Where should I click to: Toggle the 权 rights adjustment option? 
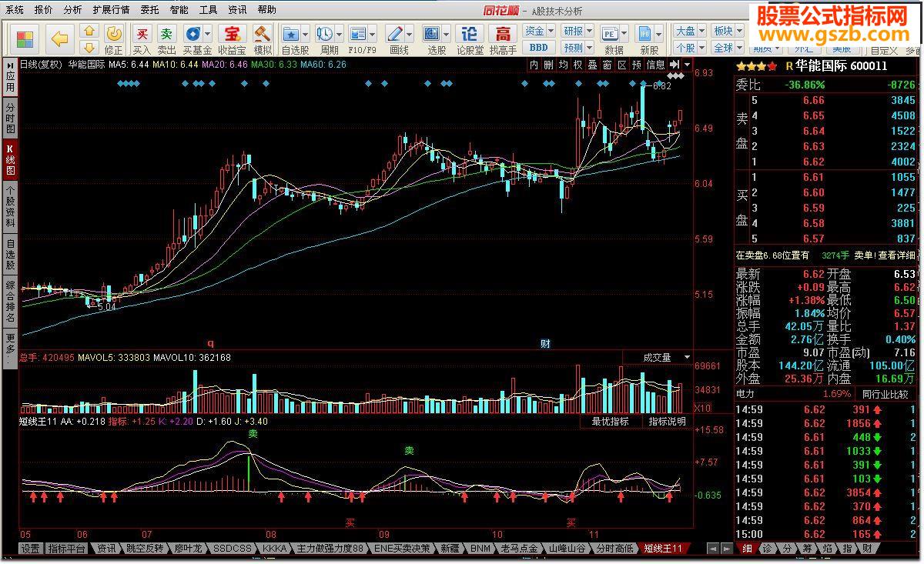pos(577,65)
